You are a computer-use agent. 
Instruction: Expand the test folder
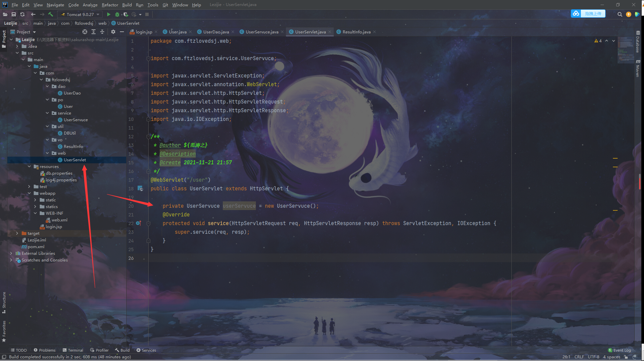click(29, 186)
